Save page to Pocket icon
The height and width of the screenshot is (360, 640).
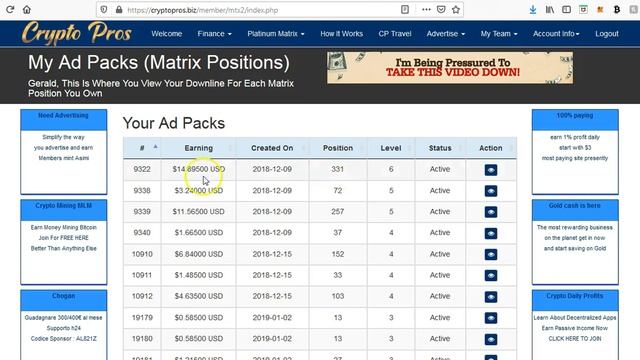(441, 9)
